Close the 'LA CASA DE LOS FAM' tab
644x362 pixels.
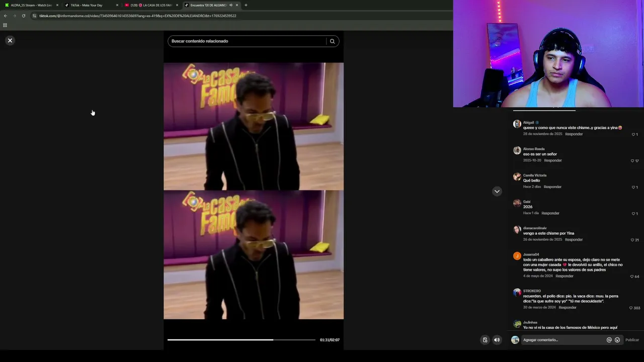click(x=177, y=5)
